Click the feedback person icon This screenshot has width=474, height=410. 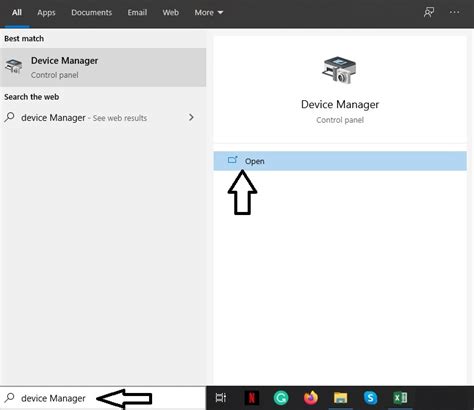tap(429, 13)
